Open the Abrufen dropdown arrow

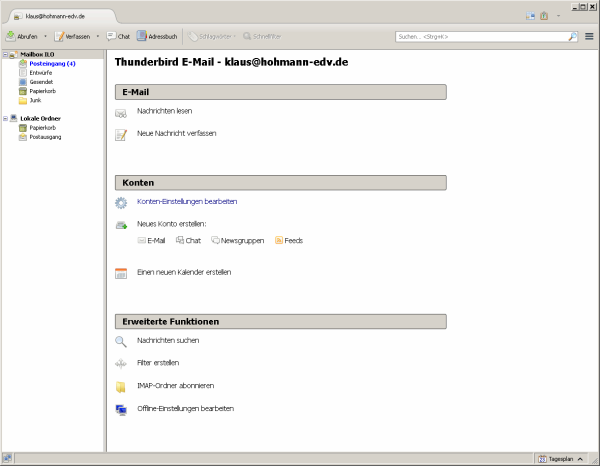coord(45,36)
